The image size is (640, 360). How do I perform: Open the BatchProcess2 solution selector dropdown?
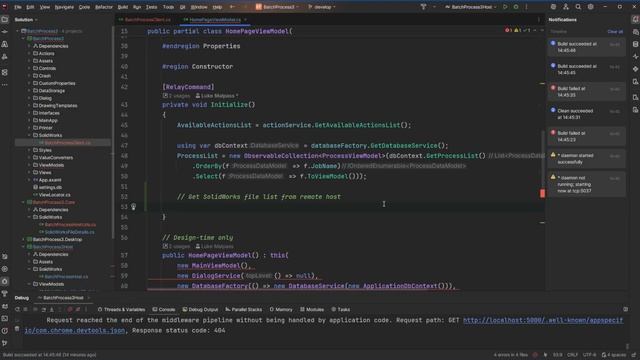[277, 7]
